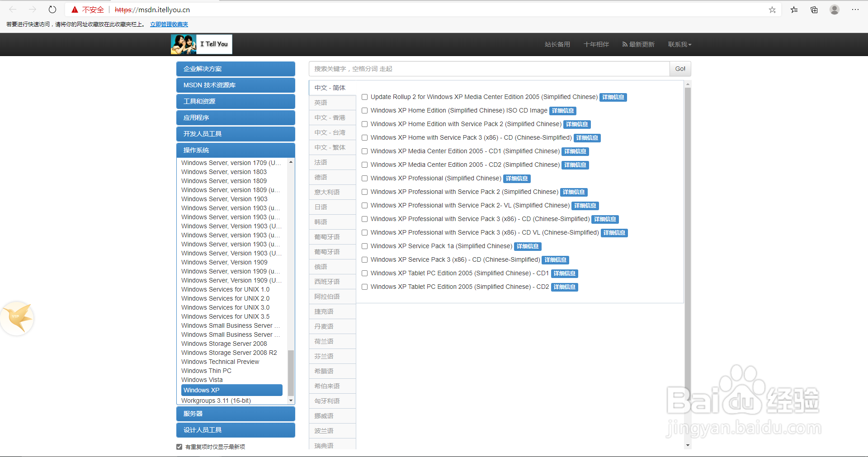
Task: Select 德语 language tab
Action: tap(332, 177)
